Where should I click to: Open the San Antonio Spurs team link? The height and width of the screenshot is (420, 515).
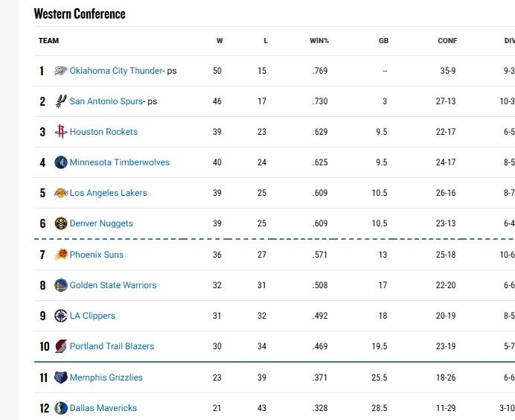[106, 101]
